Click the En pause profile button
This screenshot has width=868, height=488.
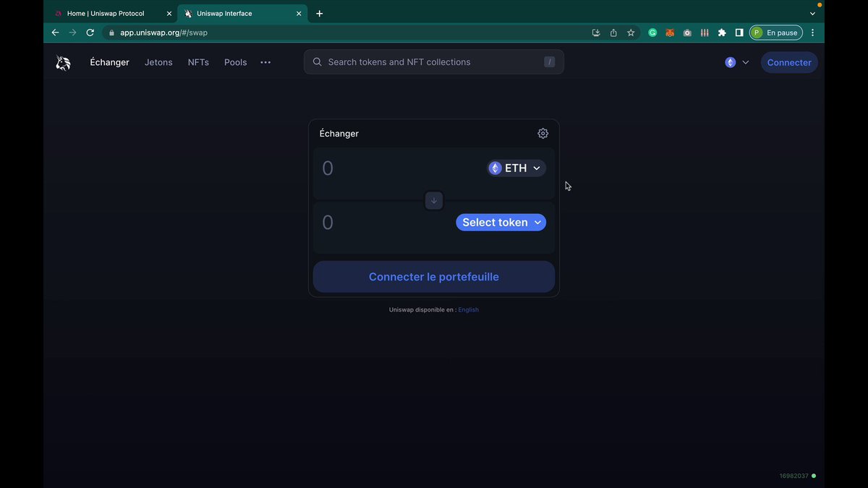click(x=775, y=33)
